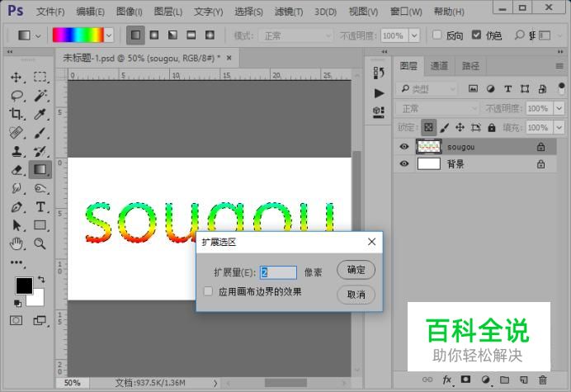Select the Pen tool
Image resolution: width=571 pixels, height=392 pixels.
tap(16, 207)
